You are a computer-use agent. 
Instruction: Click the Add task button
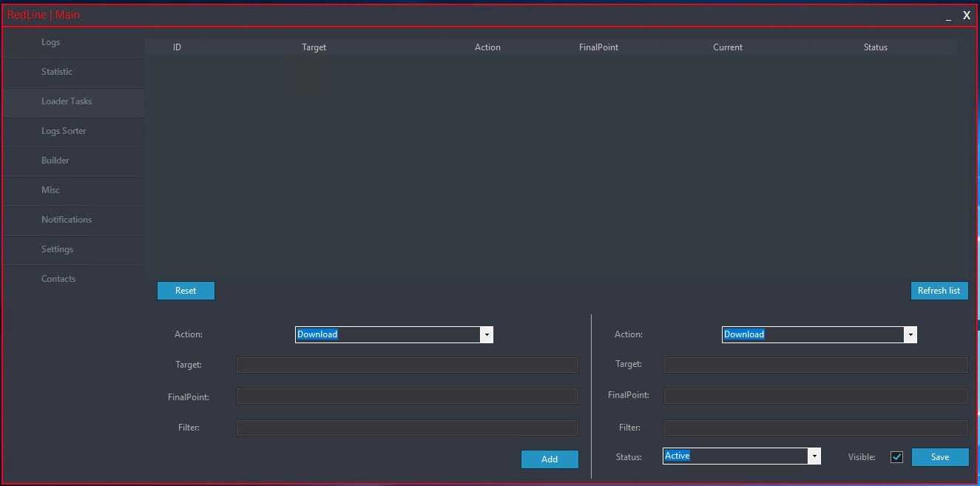click(550, 459)
